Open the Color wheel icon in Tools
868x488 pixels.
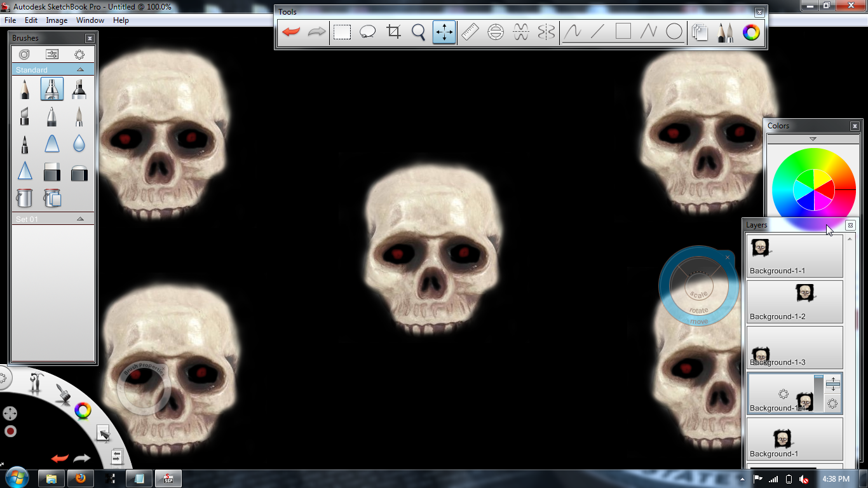pos(751,32)
